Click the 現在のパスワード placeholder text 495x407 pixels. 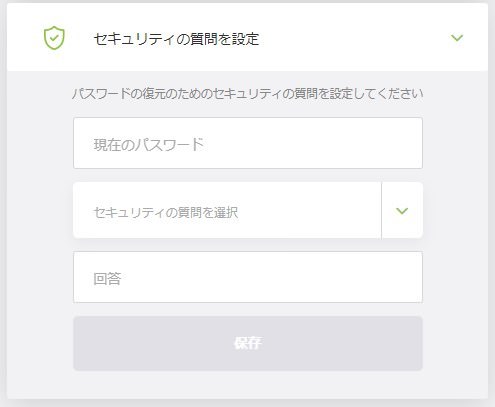click(149, 145)
